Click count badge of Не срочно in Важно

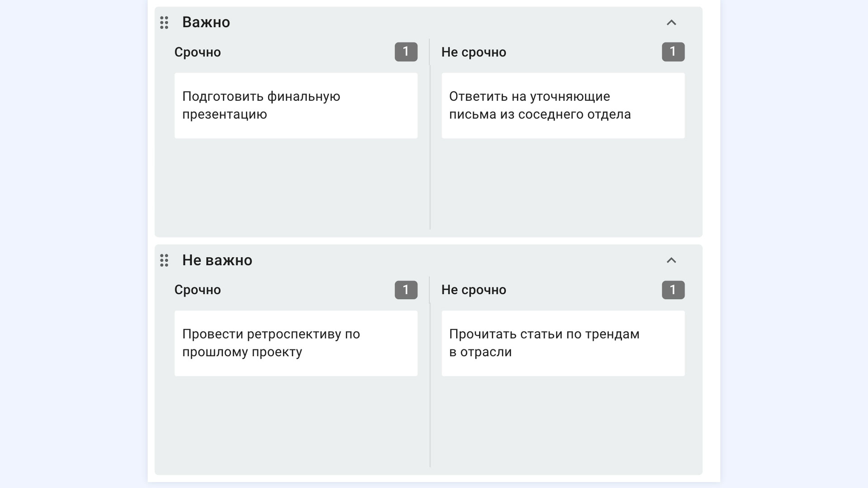tap(673, 52)
